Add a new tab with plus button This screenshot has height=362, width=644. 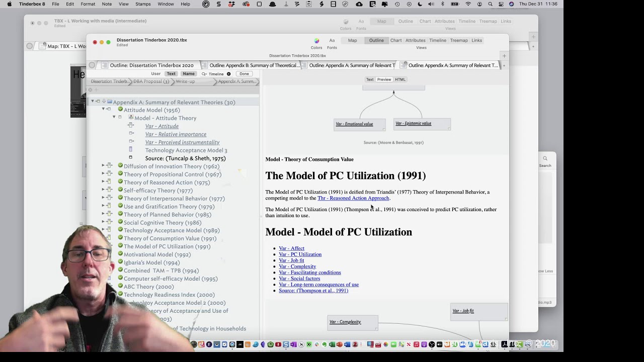504,56
